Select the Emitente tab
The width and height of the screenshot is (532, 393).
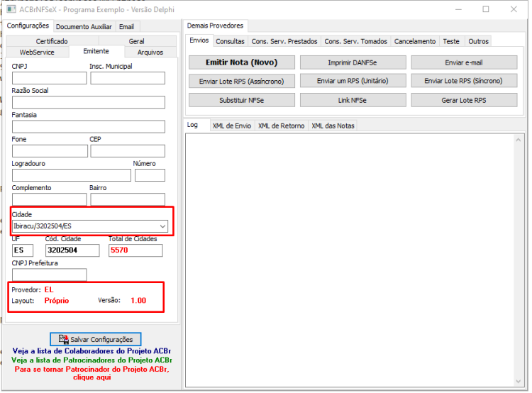click(96, 51)
